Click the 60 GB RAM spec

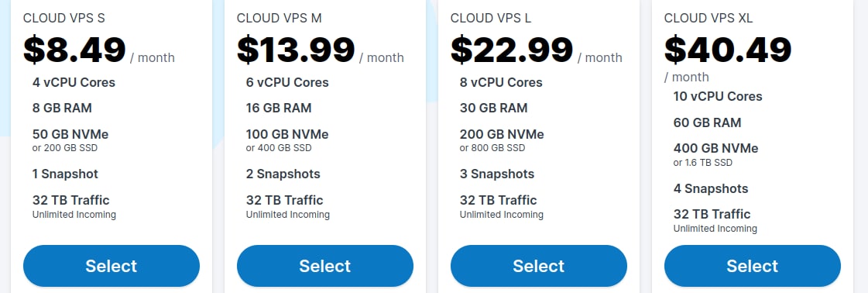click(x=708, y=122)
